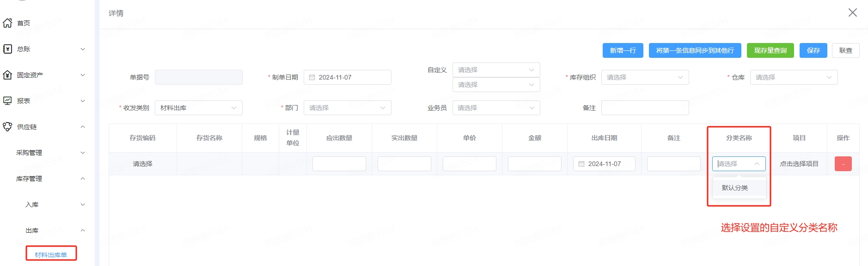Select 默认分类 from the dropdown list
The image size is (868, 266).
click(735, 188)
